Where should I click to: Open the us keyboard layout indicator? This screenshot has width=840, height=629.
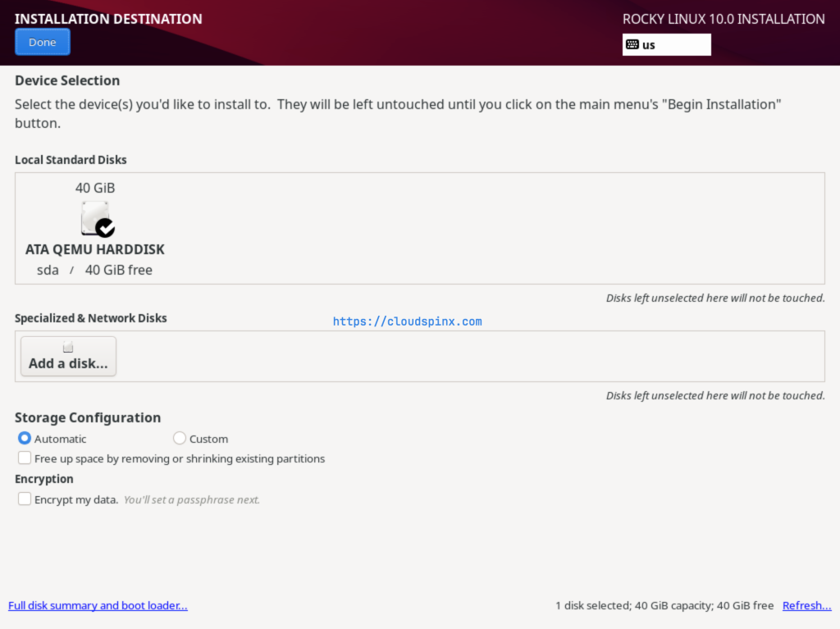[x=666, y=45]
